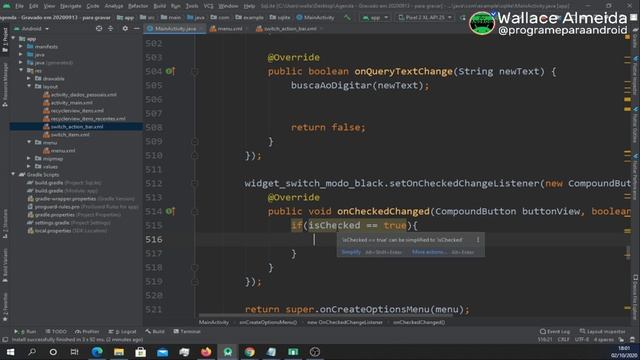Click override gutter icon on line 514
640x360 pixels.
(x=170, y=211)
